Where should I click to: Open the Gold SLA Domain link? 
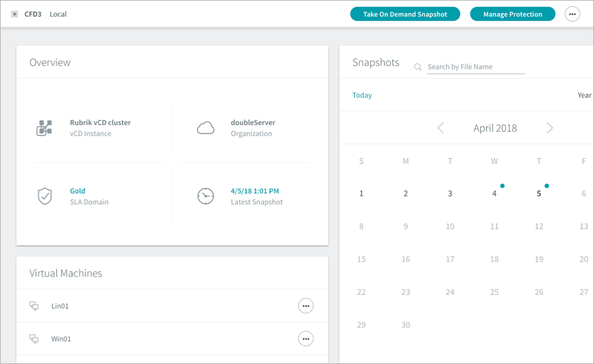[78, 191]
